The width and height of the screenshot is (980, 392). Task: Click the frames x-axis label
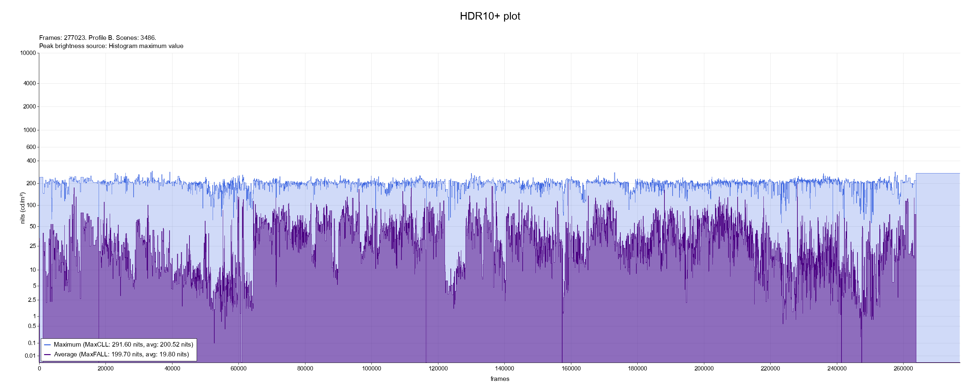[499, 379]
